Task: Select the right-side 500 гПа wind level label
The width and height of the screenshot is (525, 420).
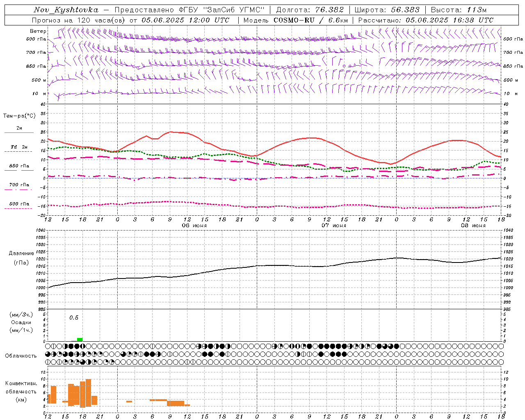Action: click(x=513, y=39)
